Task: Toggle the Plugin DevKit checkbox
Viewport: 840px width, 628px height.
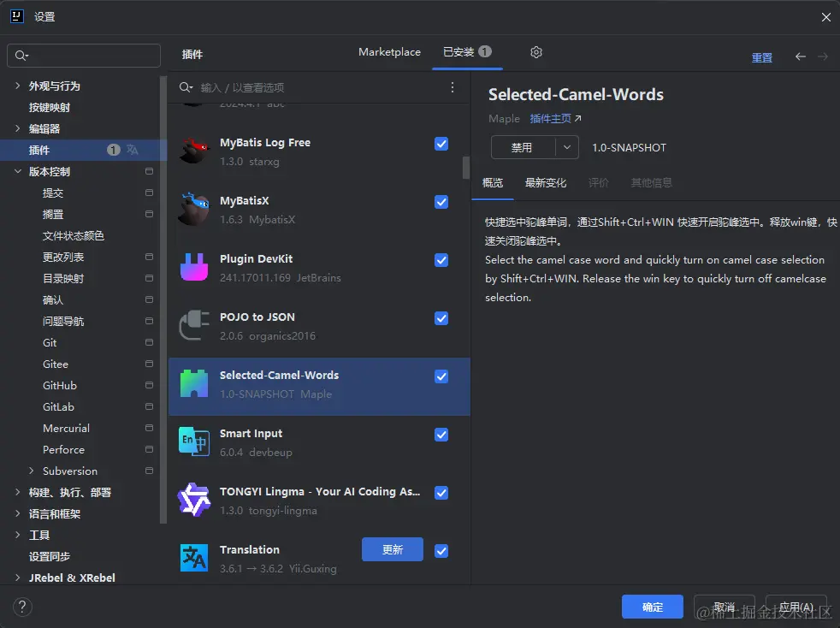Action: (441, 260)
